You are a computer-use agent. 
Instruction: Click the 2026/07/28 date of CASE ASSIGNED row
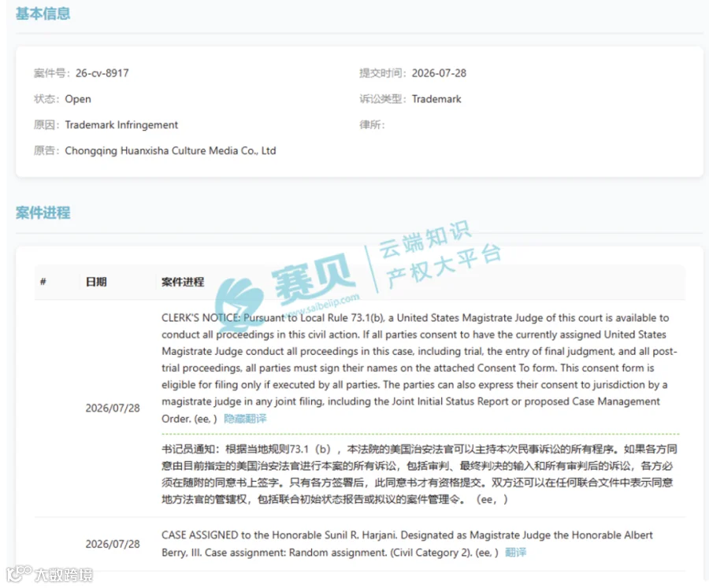tap(113, 544)
